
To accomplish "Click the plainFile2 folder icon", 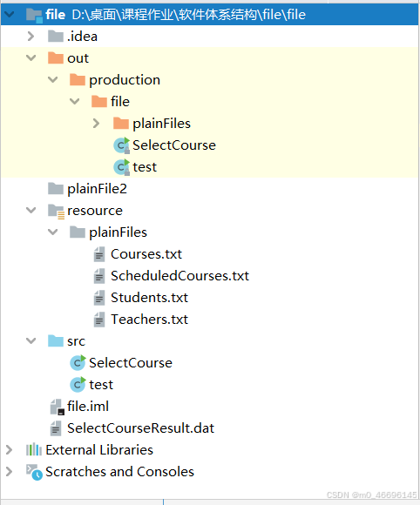I will (x=56, y=189).
